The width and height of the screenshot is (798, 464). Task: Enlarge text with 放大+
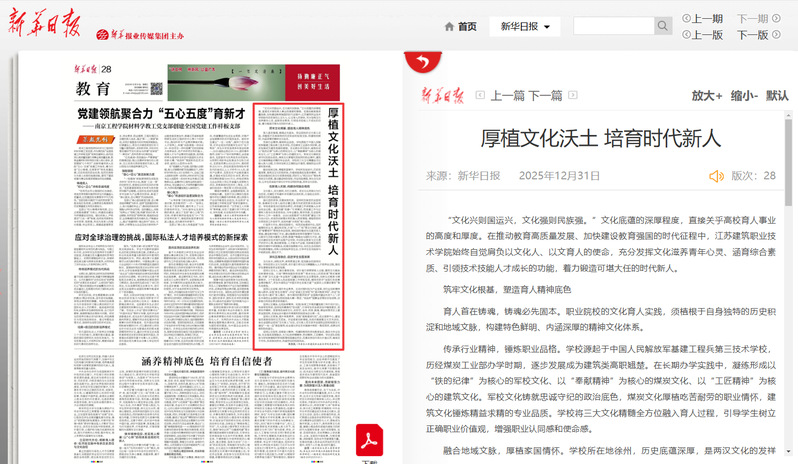(x=706, y=96)
